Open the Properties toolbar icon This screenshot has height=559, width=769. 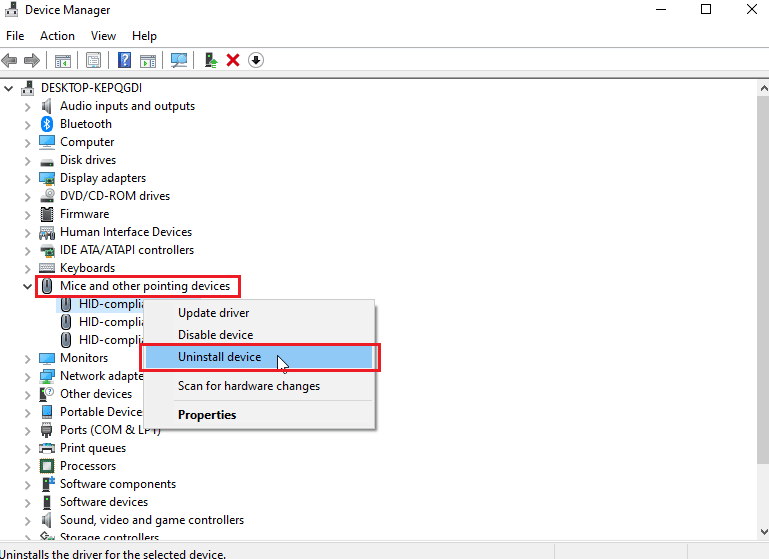point(93,60)
